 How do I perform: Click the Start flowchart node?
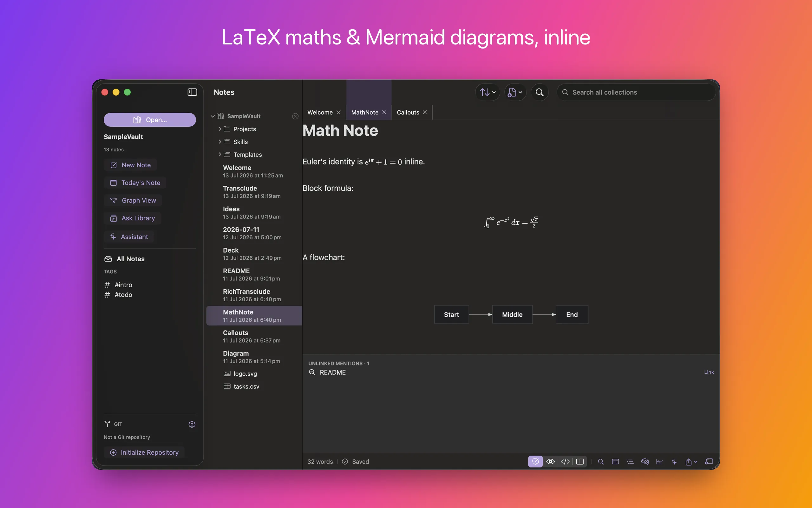click(x=451, y=314)
